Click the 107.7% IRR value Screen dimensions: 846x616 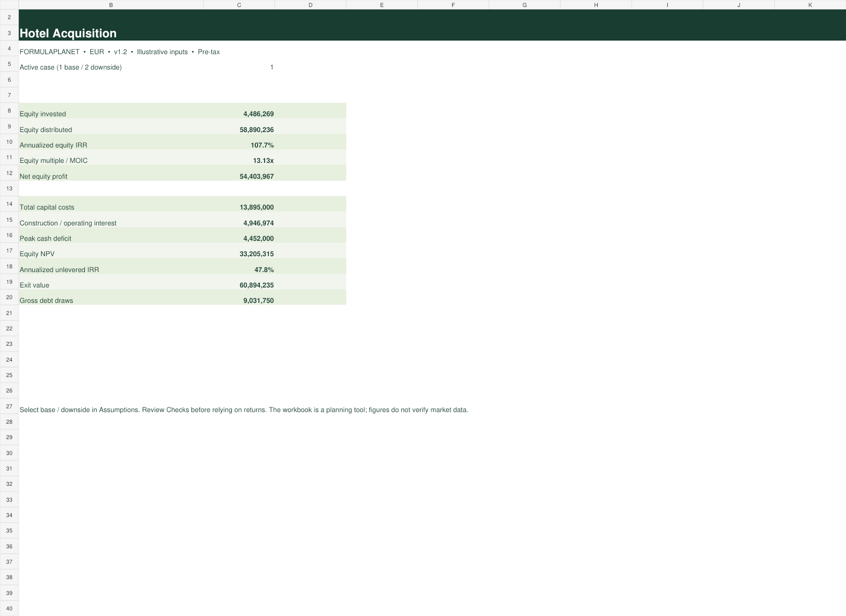(262, 145)
